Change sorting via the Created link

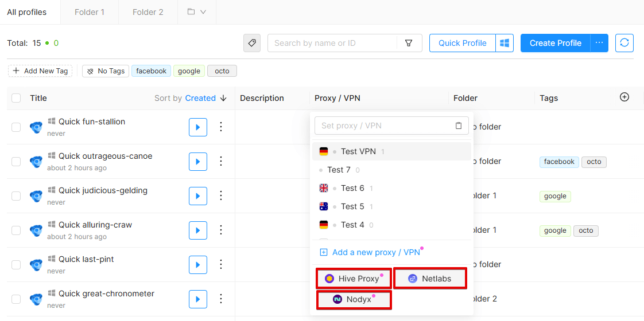[x=200, y=98]
